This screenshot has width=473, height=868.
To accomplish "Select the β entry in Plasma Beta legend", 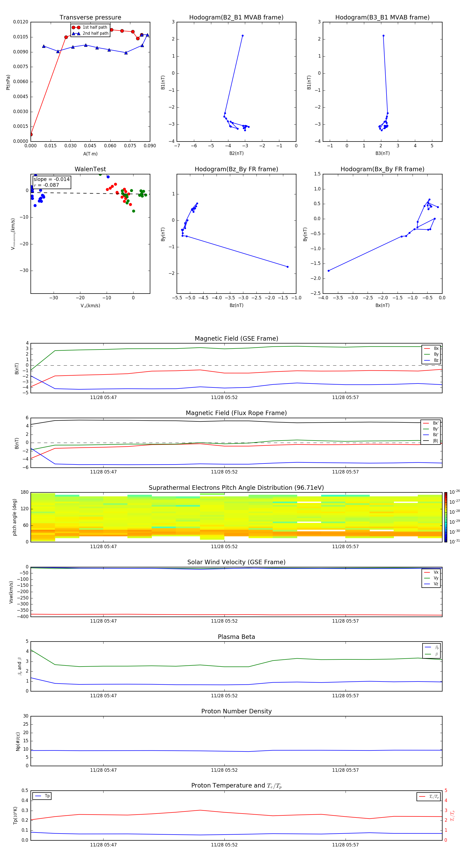I will [x=431, y=654].
